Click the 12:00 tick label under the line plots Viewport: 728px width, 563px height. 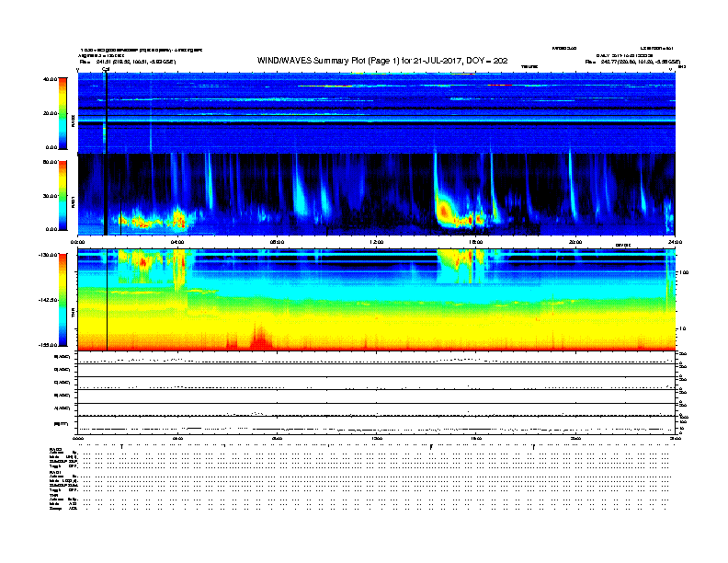[x=376, y=438]
